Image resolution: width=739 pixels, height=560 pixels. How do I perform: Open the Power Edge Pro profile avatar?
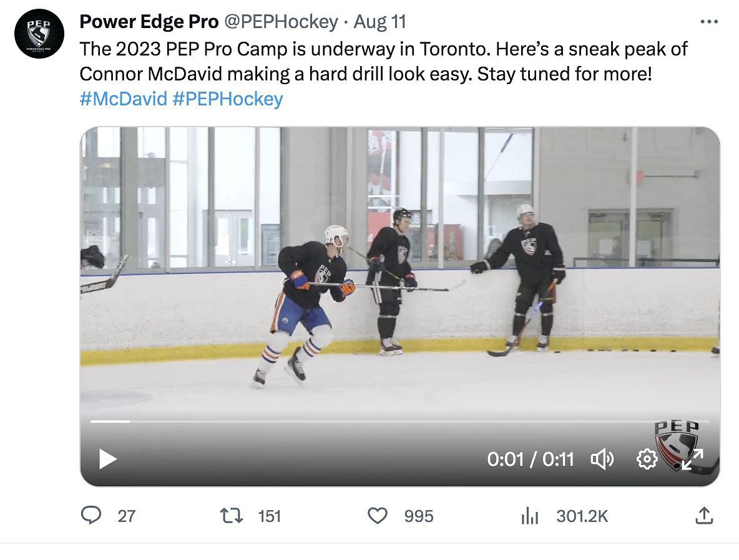[39, 34]
